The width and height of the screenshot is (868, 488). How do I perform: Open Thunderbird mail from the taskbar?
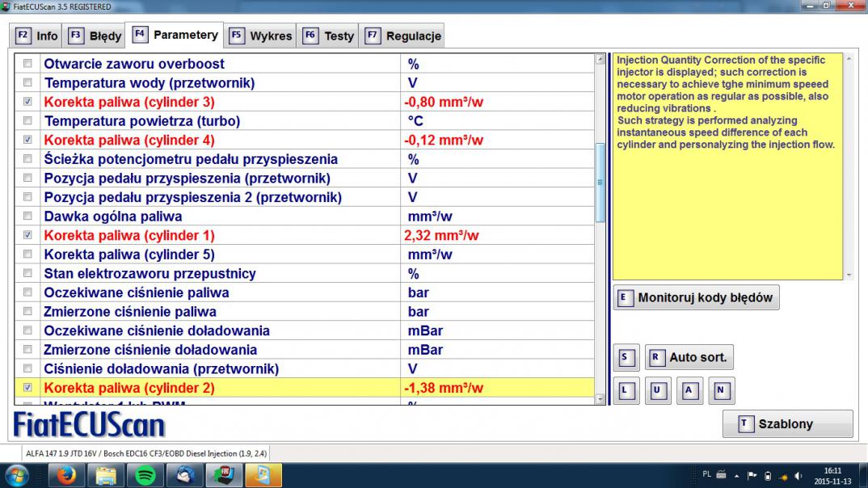186,476
